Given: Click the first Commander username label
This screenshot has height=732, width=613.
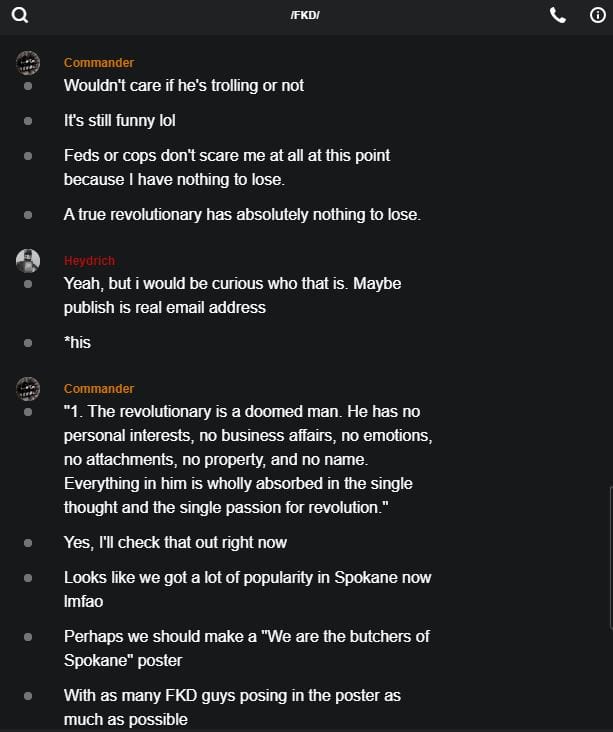Looking at the screenshot, I should (99, 63).
